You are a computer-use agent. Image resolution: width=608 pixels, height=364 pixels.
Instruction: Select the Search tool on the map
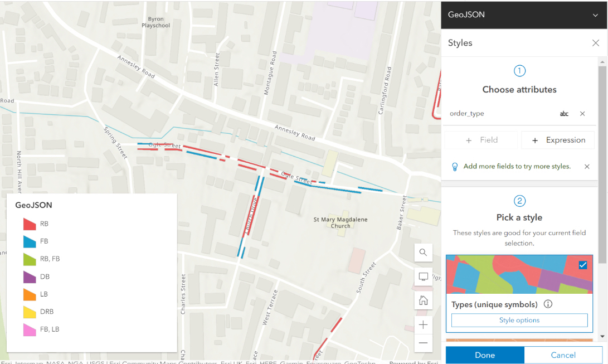coord(423,253)
